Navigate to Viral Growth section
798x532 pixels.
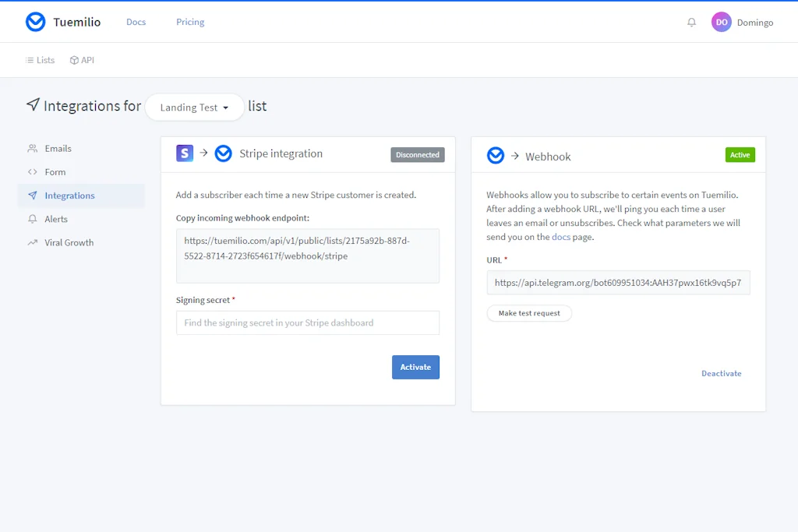tap(69, 242)
